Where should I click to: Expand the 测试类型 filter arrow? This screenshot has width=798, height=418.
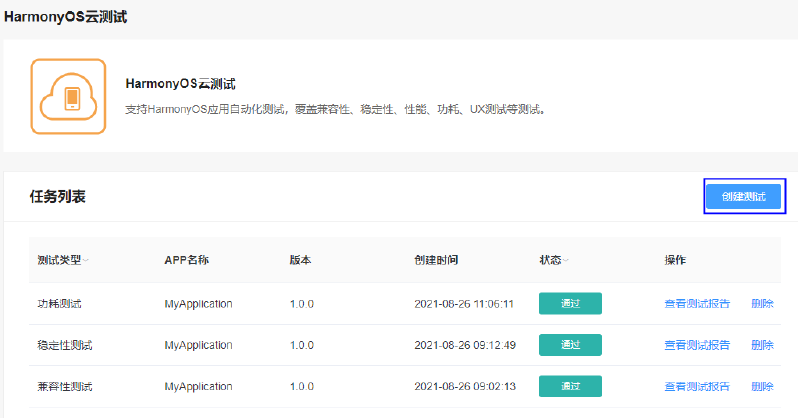pyautogui.click(x=86, y=261)
